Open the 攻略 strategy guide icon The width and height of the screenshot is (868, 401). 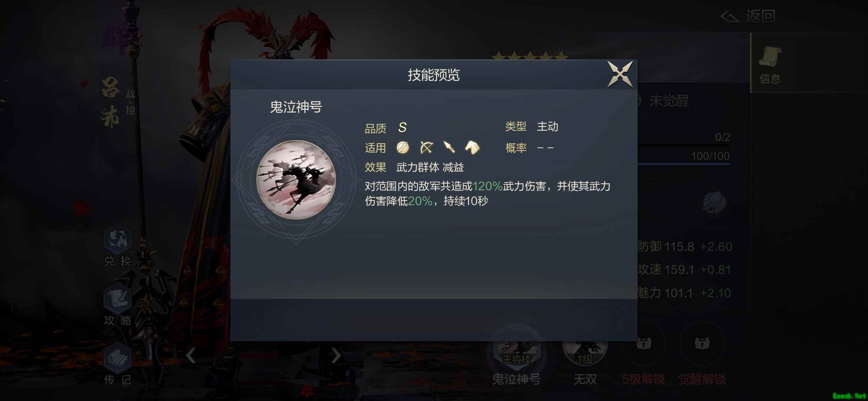(x=118, y=305)
